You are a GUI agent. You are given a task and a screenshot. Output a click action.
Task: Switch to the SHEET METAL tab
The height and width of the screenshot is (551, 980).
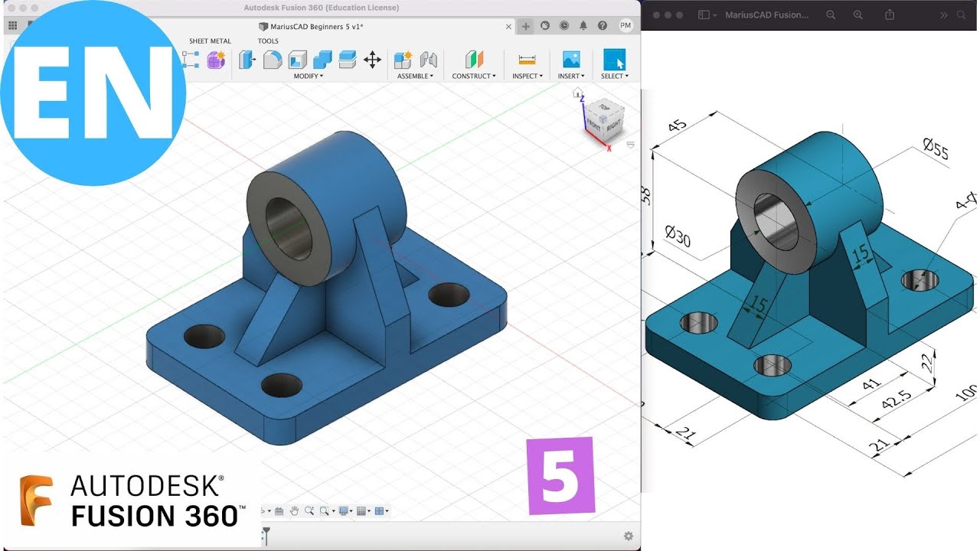(x=210, y=41)
